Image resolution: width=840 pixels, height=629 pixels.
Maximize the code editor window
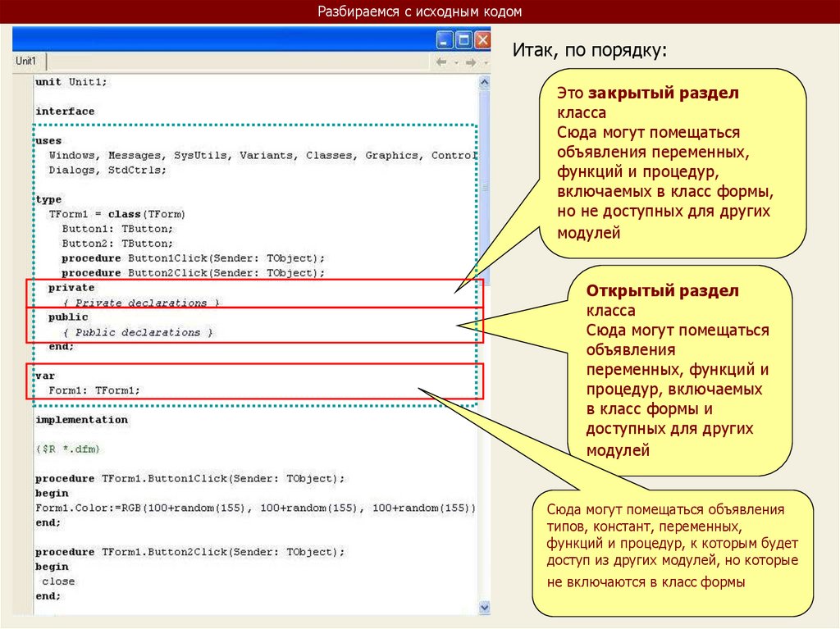pyautogui.click(x=464, y=40)
